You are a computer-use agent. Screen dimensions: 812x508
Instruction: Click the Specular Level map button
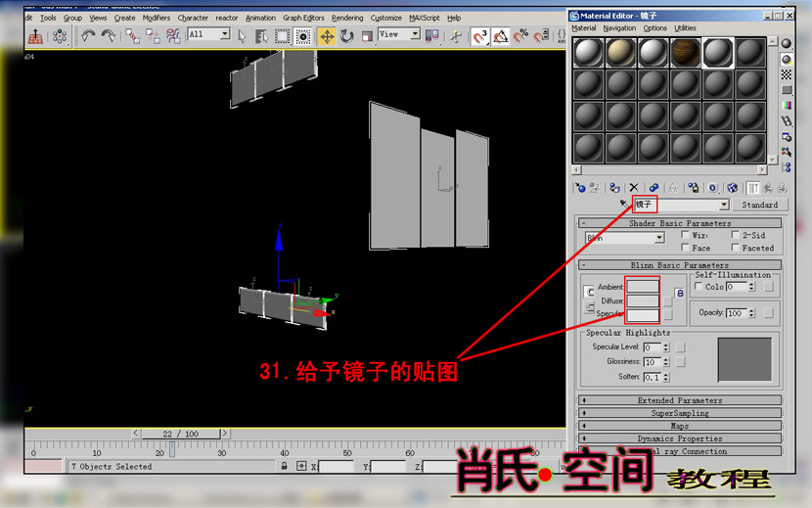tap(681, 346)
